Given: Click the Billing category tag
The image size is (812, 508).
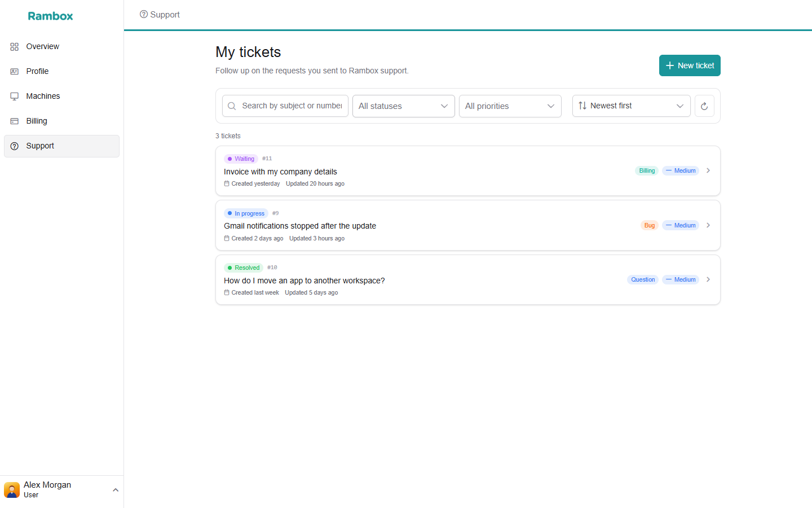Looking at the screenshot, I should pyautogui.click(x=647, y=170).
